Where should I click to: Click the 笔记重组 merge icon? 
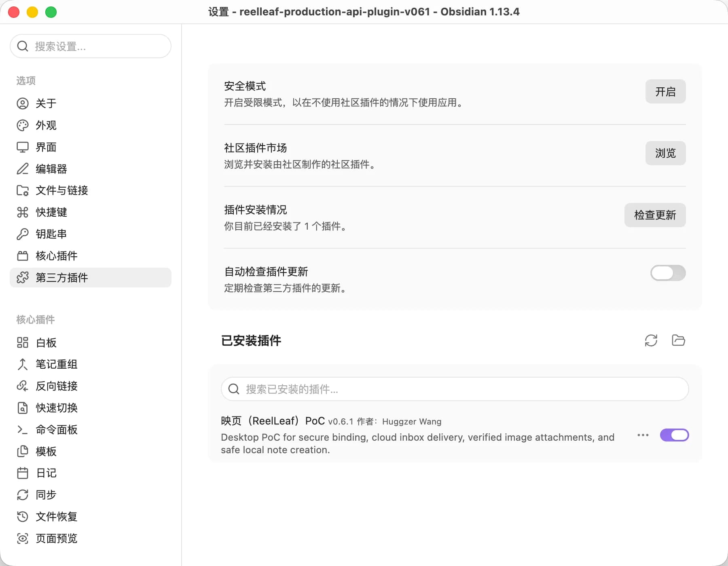[23, 364]
